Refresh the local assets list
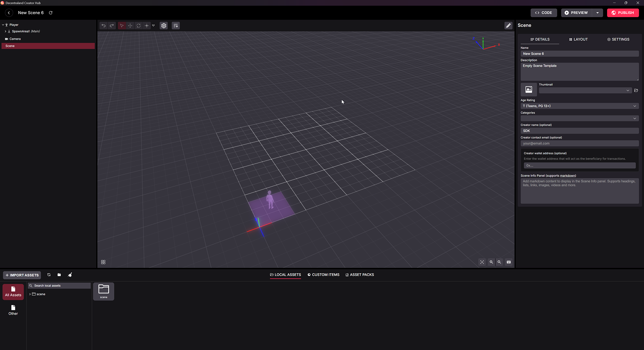Screen dimensions: 644x350 [49, 275]
